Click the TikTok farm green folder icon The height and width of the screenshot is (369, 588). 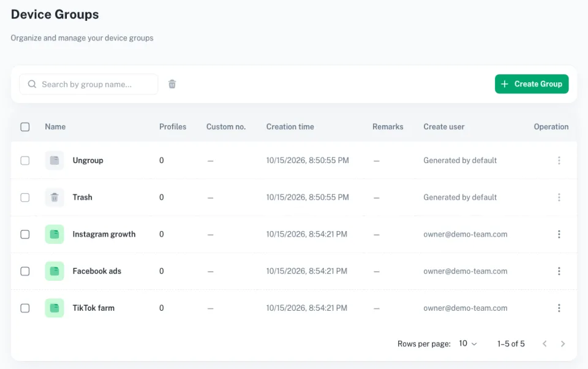pyautogui.click(x=55, y=308)
